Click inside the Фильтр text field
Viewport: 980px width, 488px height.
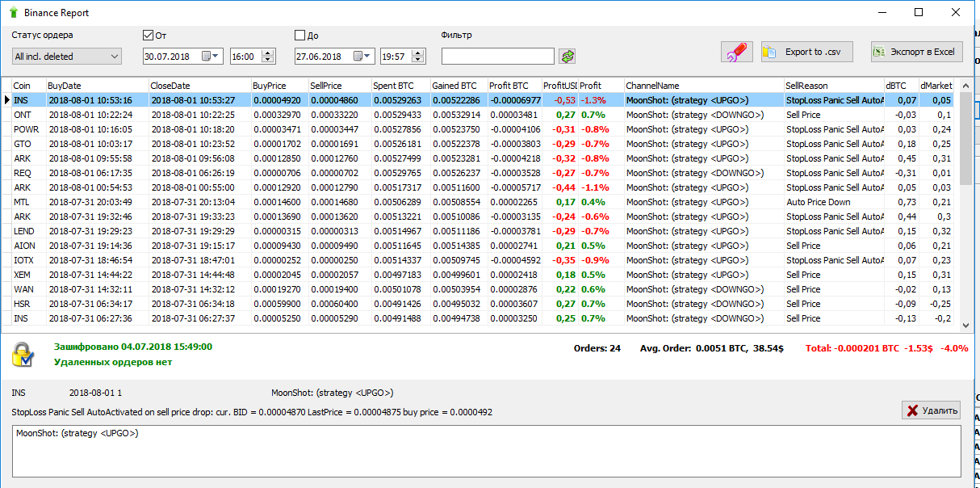click(497, 57)
